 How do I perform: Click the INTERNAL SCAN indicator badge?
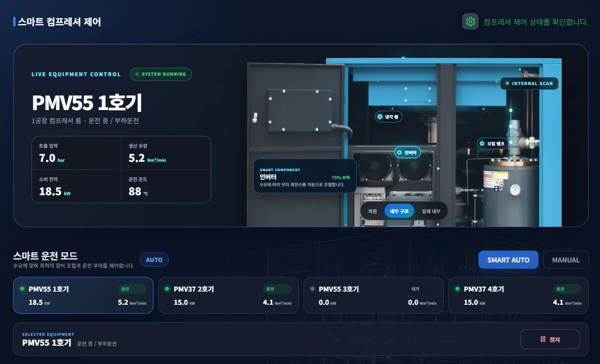coord(529,84)
